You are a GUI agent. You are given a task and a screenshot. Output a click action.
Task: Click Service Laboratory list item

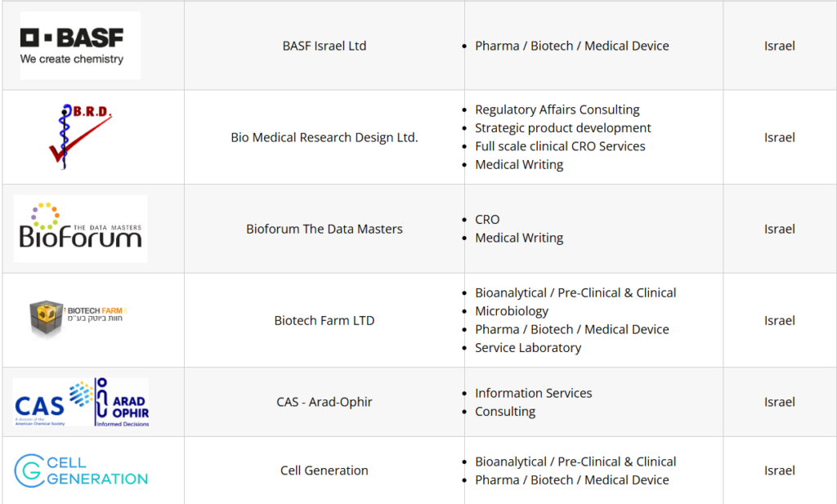coord(528,348)
